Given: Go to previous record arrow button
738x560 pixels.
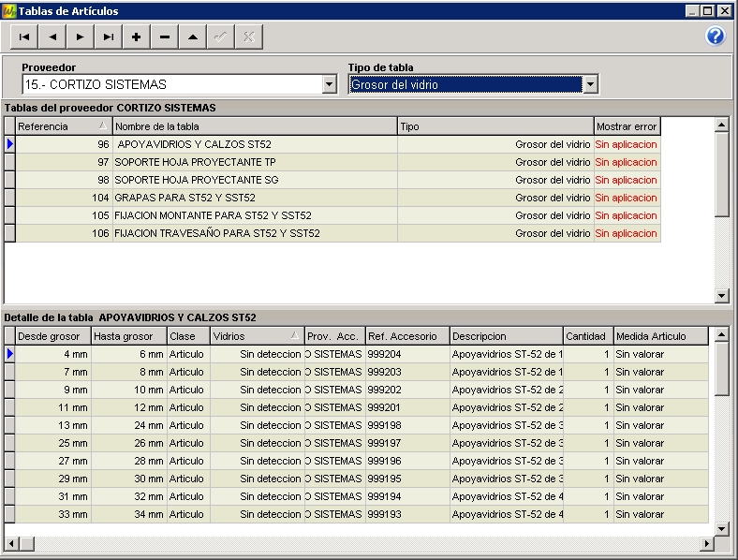Looking at the screenshot, I should pyautogui.click(x=52, y=37).
